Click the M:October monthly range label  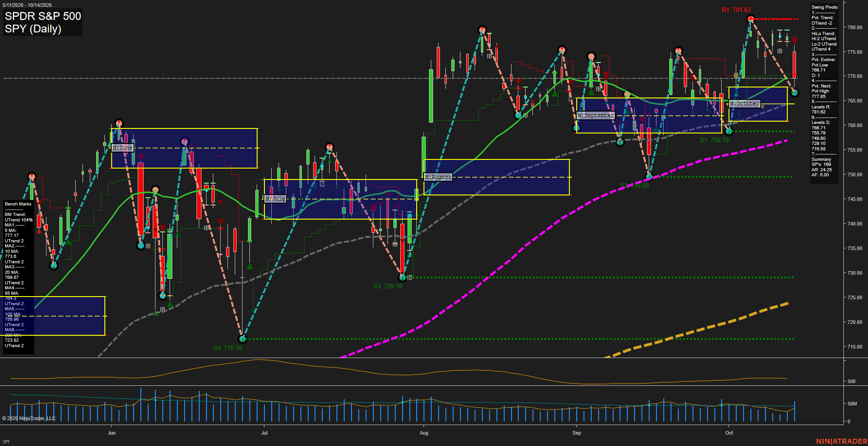click(x=745, y=104)
